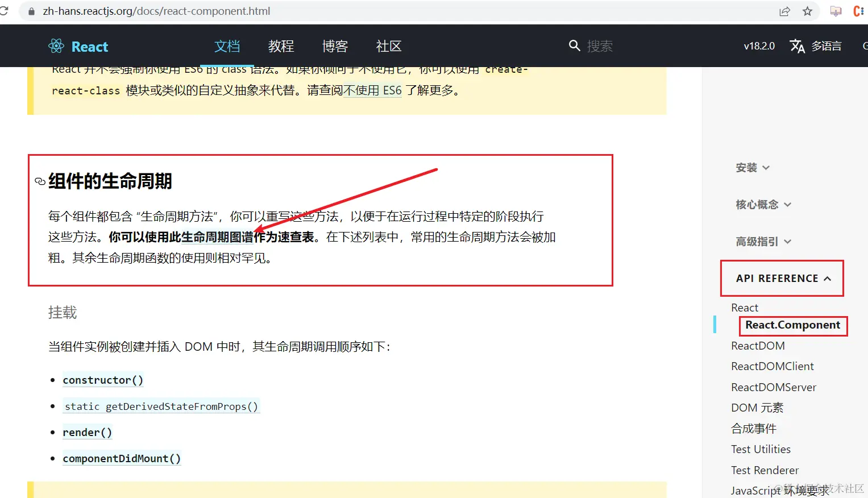This screenshot has height=498, width=868.
Task: Open the constructor() method link
Action: 103,380
